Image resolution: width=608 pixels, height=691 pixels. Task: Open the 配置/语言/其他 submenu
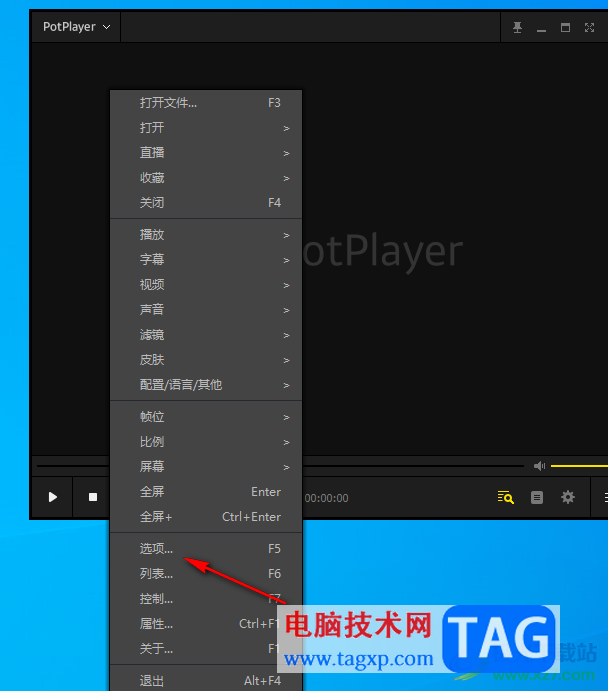pos(206,385)
